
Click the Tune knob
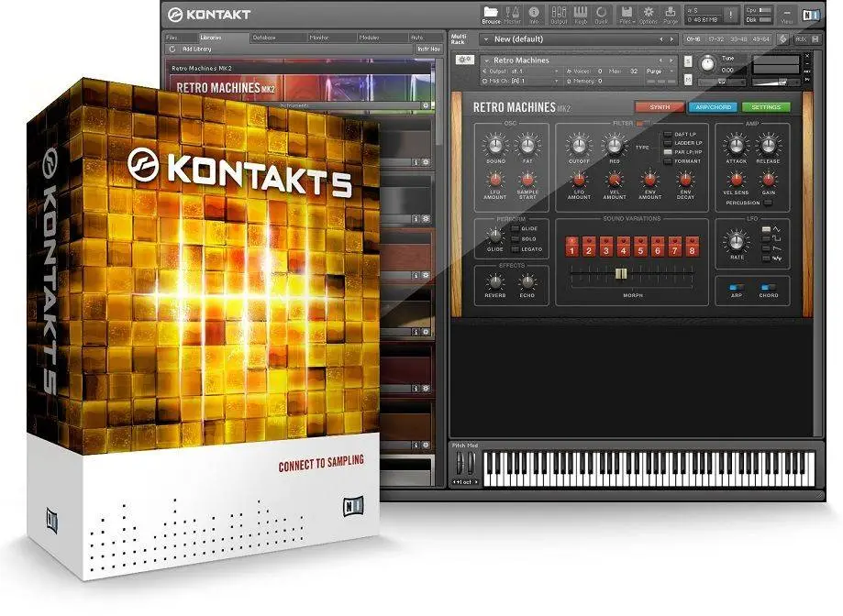(707, 64)
